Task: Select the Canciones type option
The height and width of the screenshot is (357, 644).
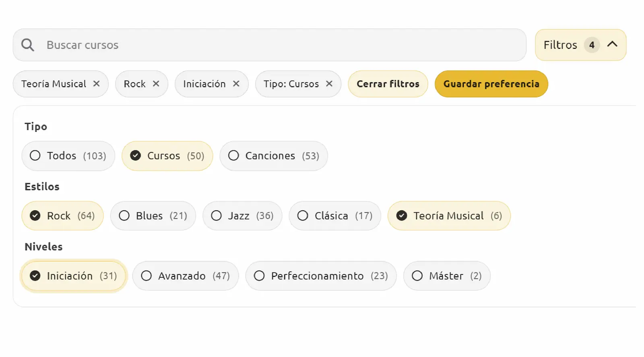Action: pos(273,156)
